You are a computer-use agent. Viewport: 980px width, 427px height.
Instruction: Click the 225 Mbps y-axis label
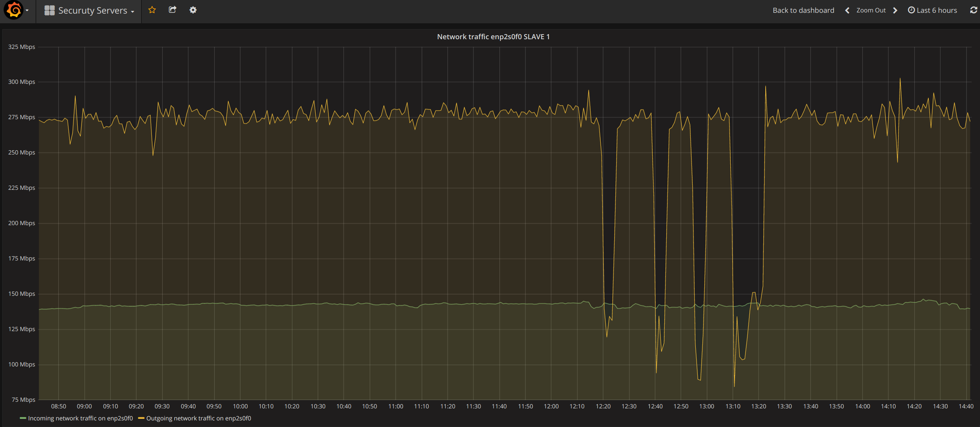pyautogui.click(x=21, y=188)
